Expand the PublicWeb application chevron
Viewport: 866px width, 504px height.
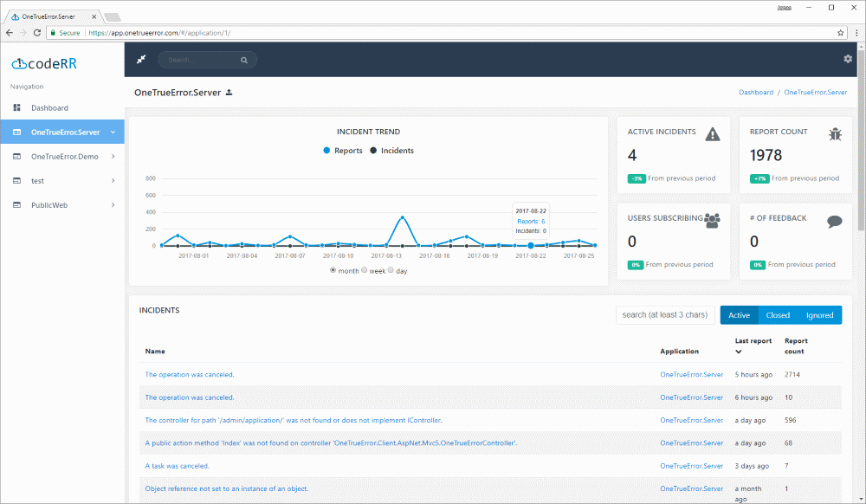coord(113,204)
